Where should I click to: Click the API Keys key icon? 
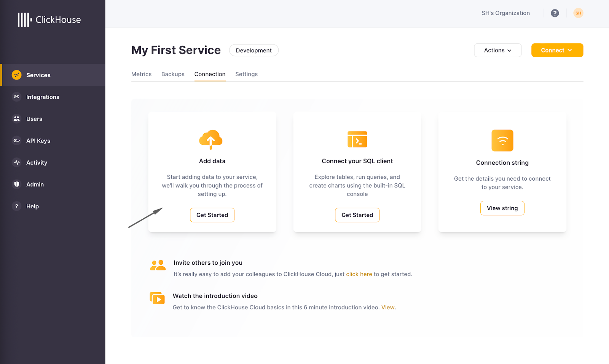(x=16, y=140)
